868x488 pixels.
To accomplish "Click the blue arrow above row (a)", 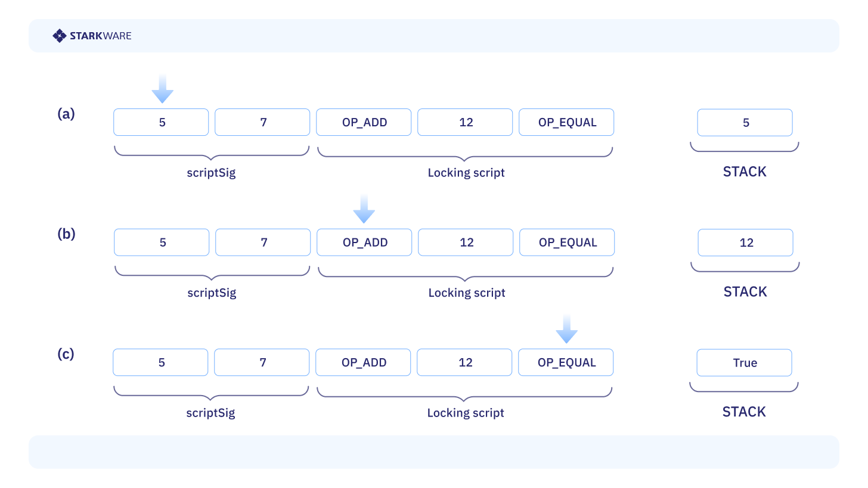I will tap(162, 89).
